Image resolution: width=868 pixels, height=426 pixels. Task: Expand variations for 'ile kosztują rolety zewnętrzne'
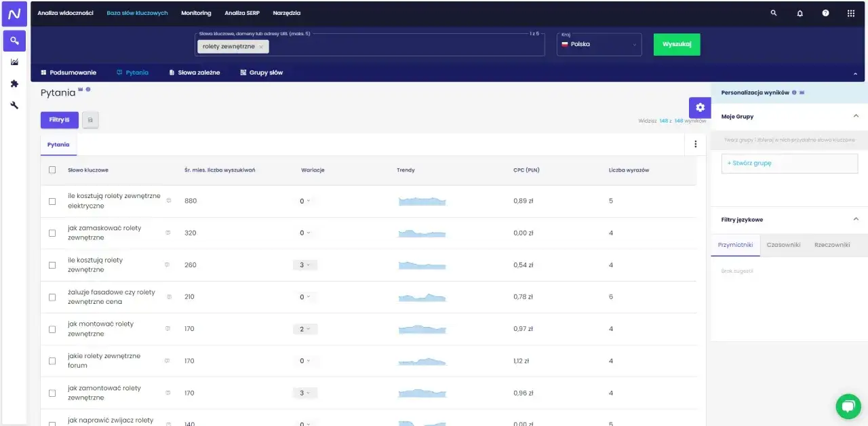[304, 265]
